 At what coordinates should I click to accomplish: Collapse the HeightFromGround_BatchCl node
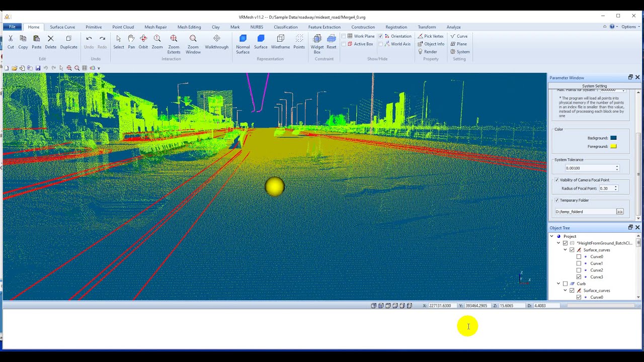point(558,243)
